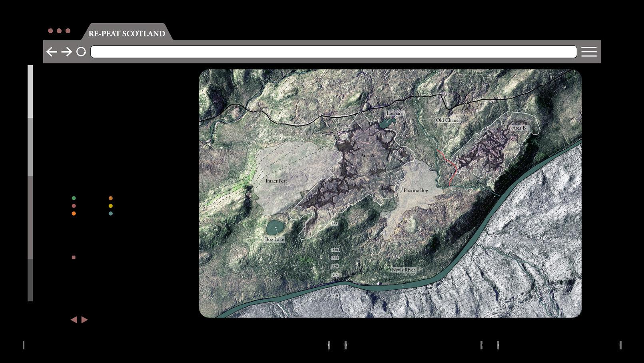Click the browser back arrow
The image size is (644, 363).
[52, 52]
